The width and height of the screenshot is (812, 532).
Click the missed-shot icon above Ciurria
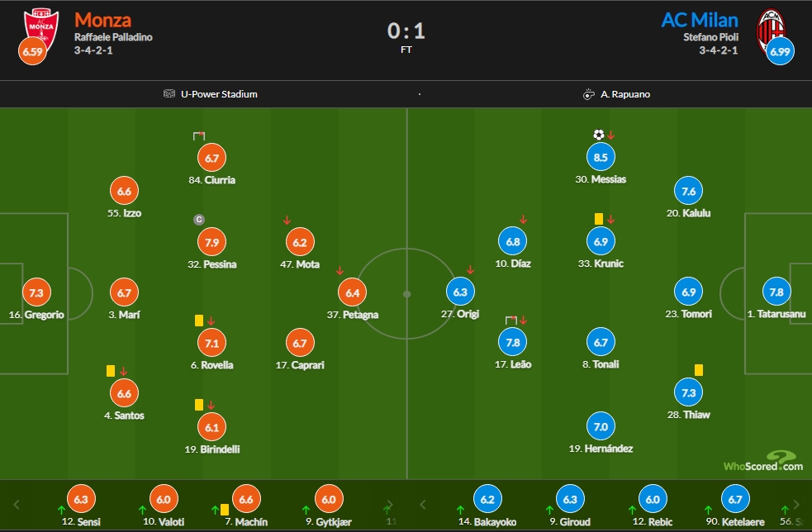tap(199, 135)
